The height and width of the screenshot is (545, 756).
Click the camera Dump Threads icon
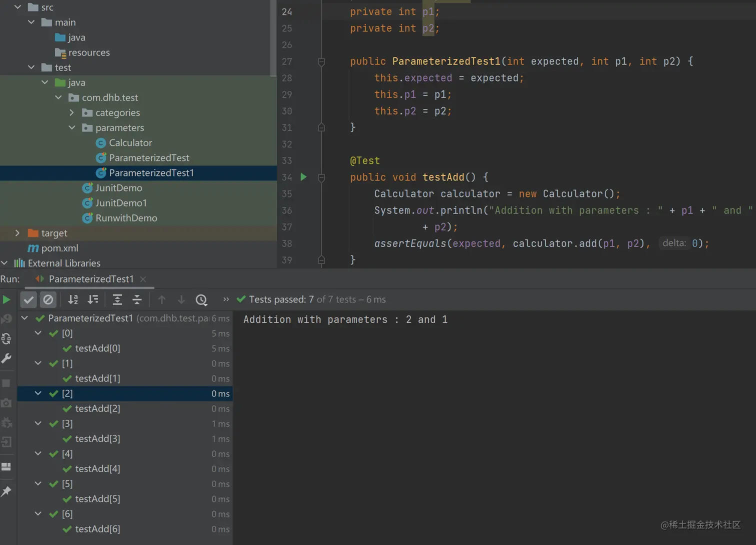(6, 403)
